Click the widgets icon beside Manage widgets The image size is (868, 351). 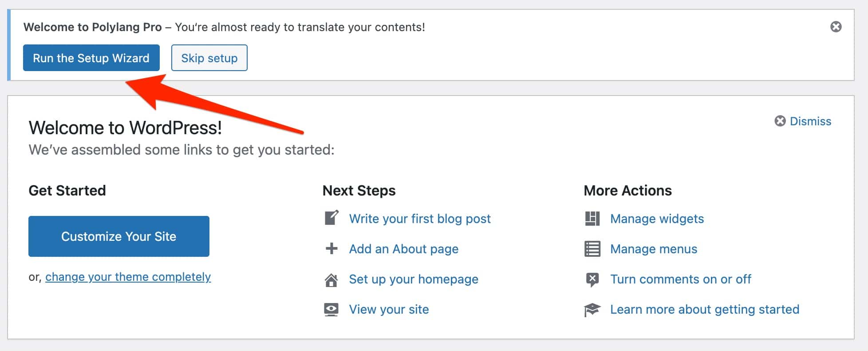click(x=592, y=218)
